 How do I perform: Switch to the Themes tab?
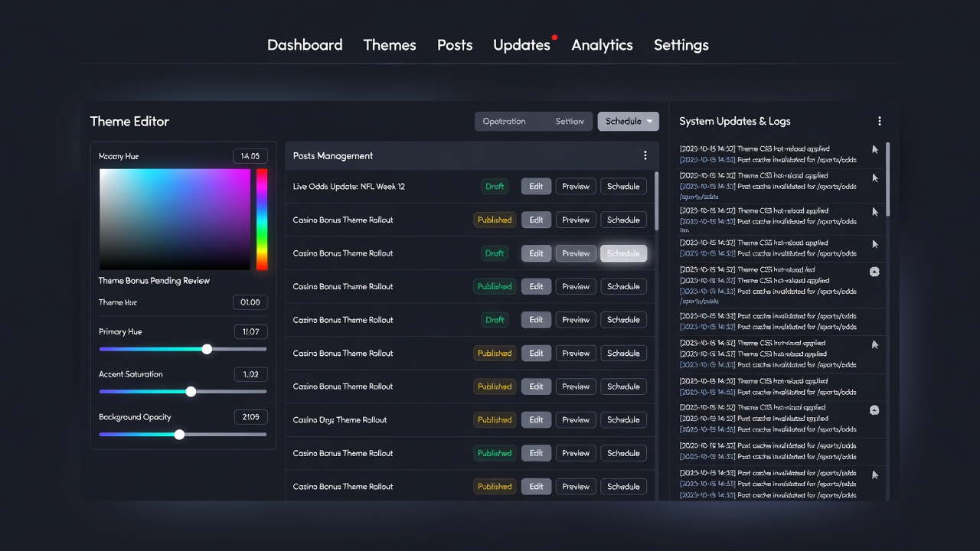click(x=390, y=45)
